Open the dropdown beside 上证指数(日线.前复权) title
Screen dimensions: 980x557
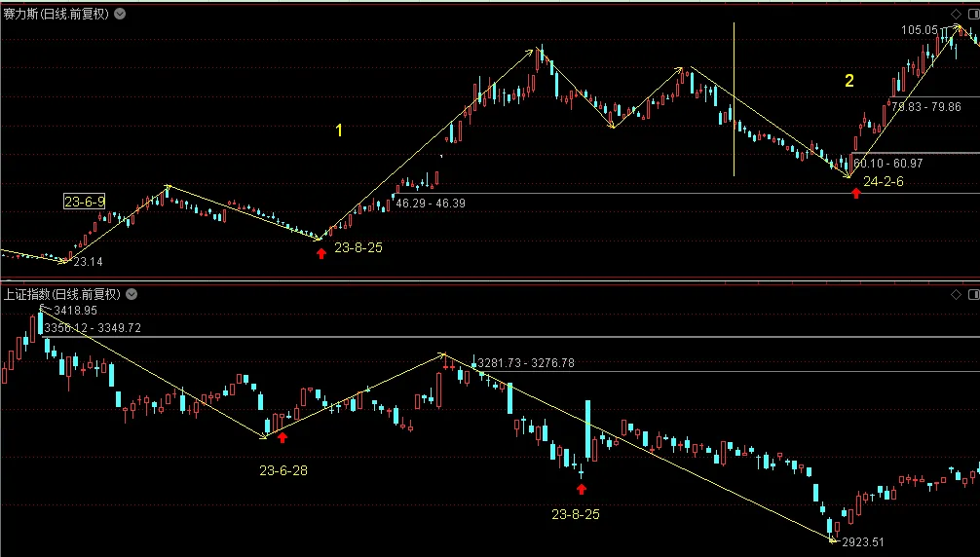click(132, 294)
